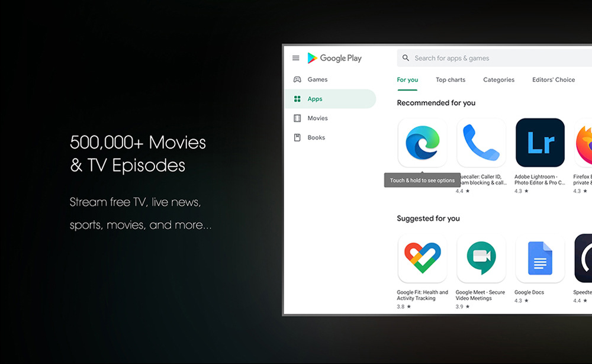Open the Google Meet app icon

click(481, 258)
